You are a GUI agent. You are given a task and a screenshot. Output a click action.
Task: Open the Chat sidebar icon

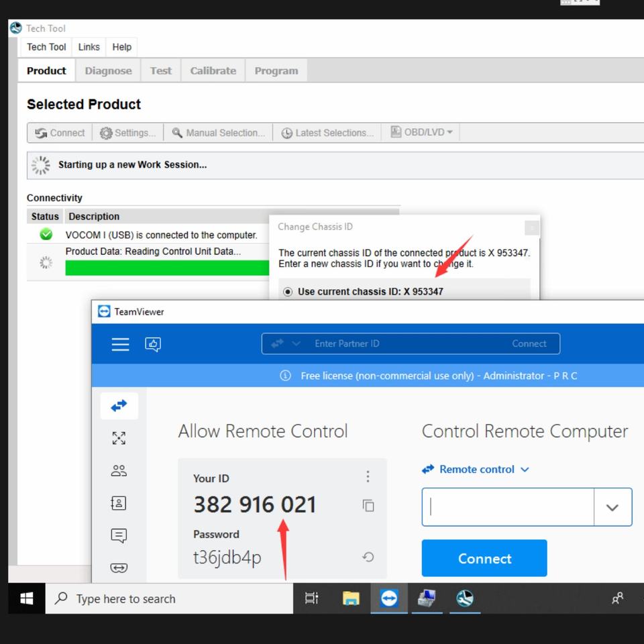[x=119, y=535]
